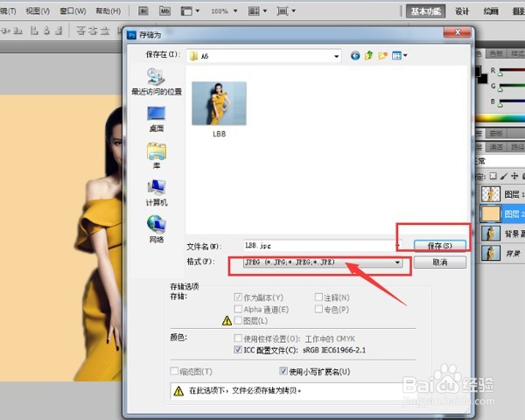Enable 使用校样设置(O) proof setup
Viewport: 525px width, 420px height.
pos(238,339)
